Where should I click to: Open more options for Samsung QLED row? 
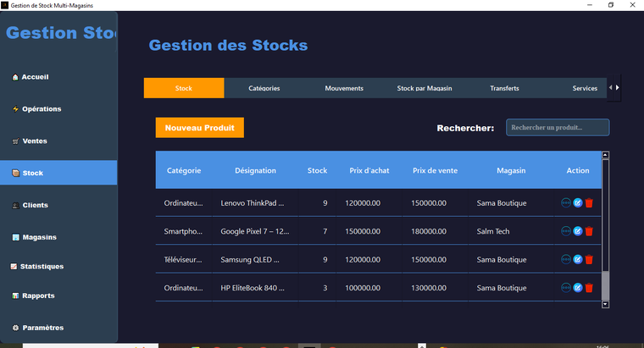click(566, 260)
